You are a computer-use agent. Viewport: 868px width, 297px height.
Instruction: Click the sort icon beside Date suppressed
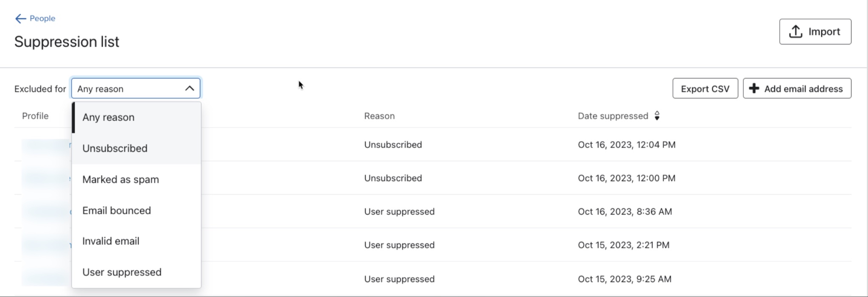coord(657,116)
